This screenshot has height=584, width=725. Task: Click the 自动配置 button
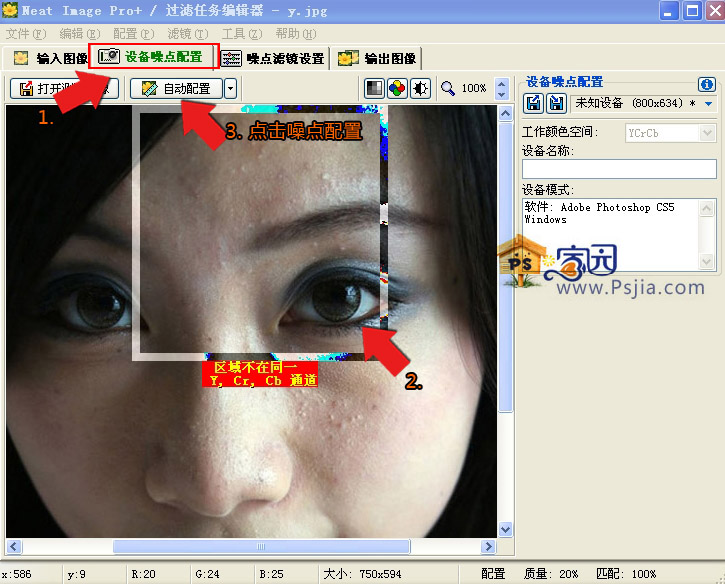coord(176,88)
